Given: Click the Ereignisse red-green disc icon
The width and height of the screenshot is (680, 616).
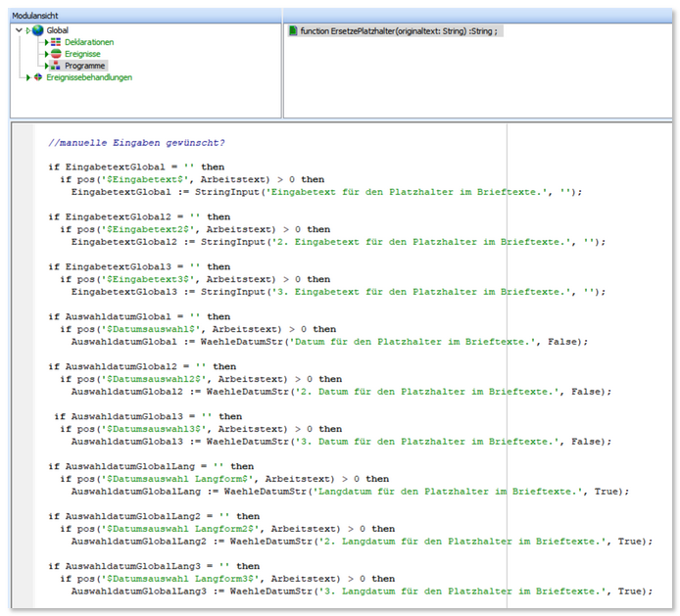Looking at the screenshot, I should tap(56, 54).
